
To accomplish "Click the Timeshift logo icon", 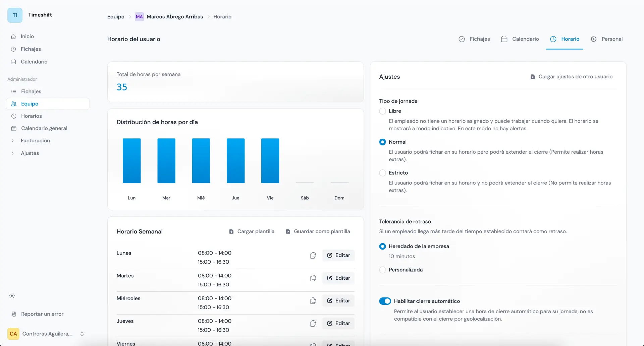I will point(15,15).
